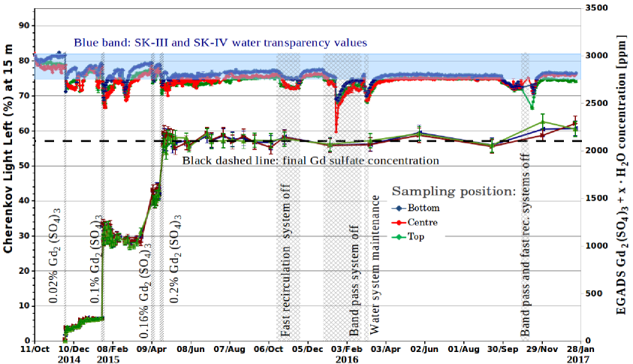This screenshot has height=364, width=633.
Task: Click the '09/Apr' x-axis tick label
Action: [152, 350]
